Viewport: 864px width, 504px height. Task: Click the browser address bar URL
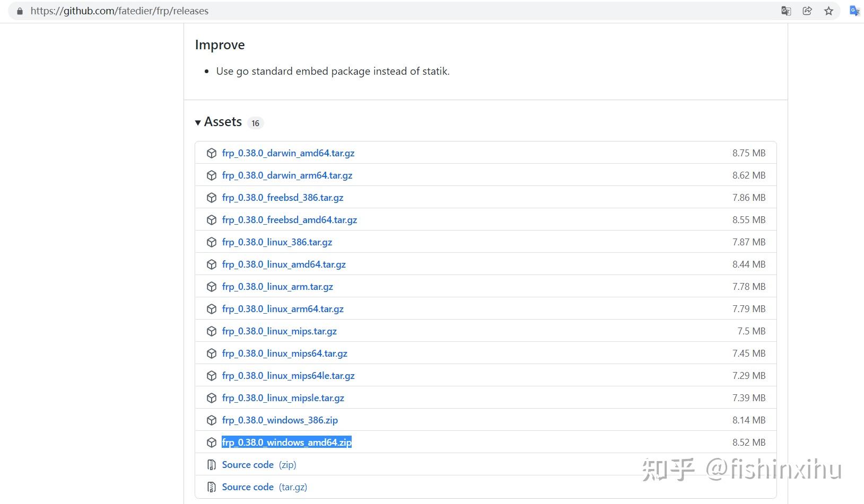click(119, 11)
